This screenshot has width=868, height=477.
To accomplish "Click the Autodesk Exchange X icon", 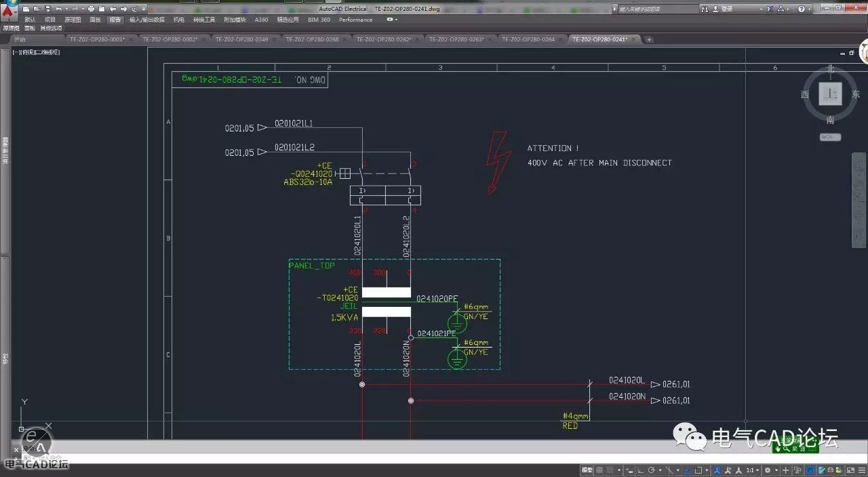I will [x=772, y=9].
